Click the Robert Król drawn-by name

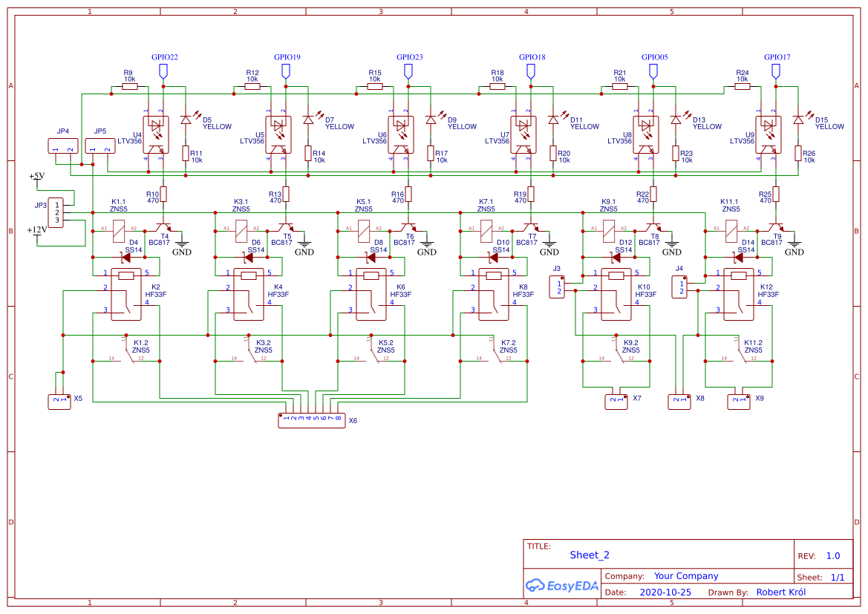tap(780, 592)
